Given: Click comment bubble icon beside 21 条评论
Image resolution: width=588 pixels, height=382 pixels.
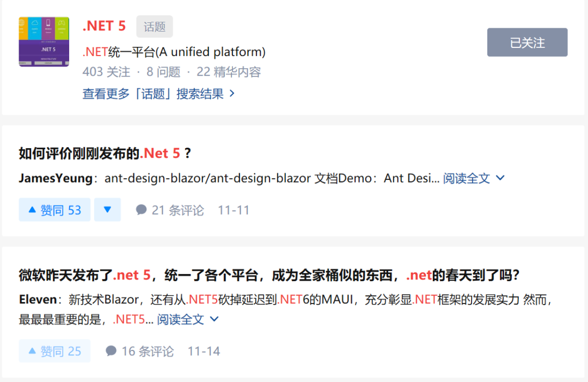Looking at the screenshot, I should coord(141,210).
